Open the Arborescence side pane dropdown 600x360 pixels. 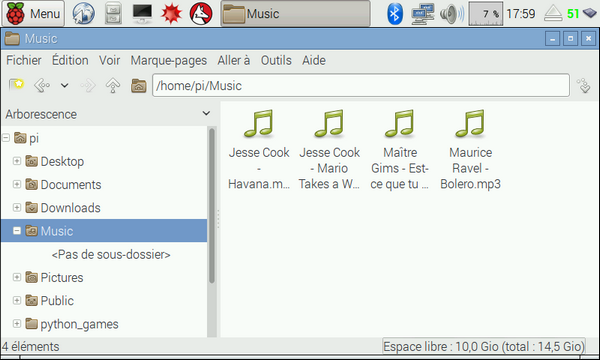(206, 114)
